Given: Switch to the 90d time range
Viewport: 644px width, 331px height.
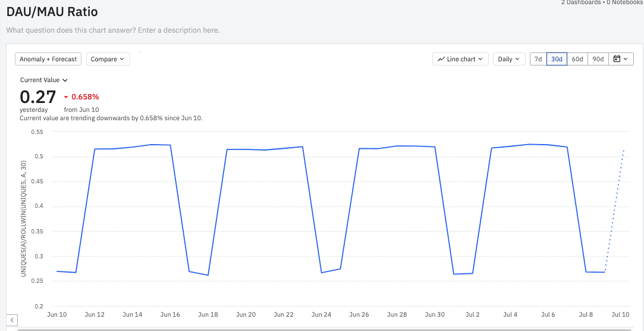Looking at the screenshot, I should coord(598,59).
